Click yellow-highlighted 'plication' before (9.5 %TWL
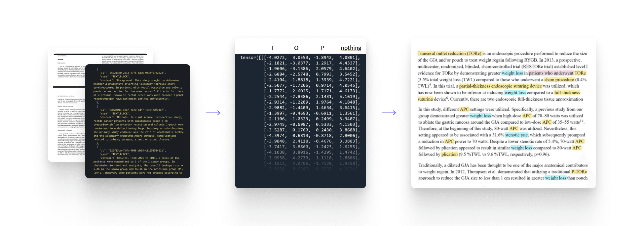 point(449,155)
